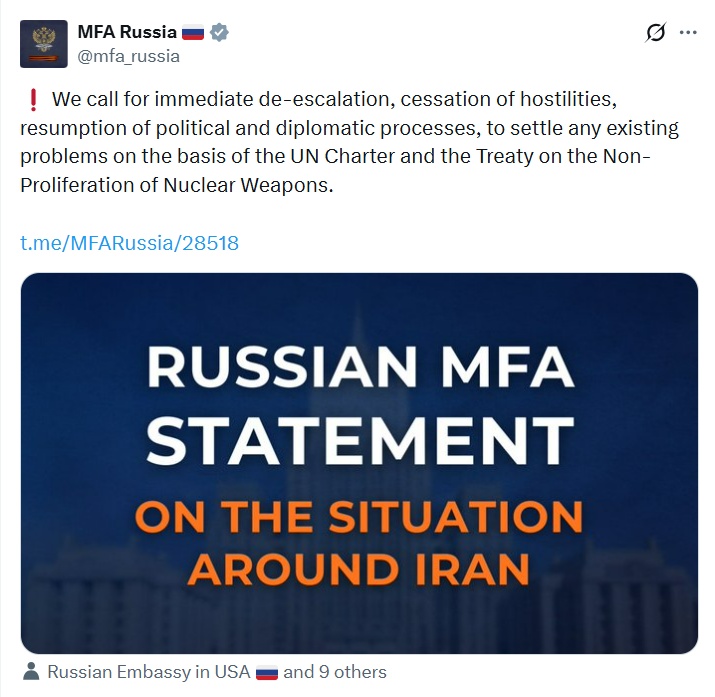Click the tagged-people person icon
This screenshot has width=715, height=697.
point(31,672)
